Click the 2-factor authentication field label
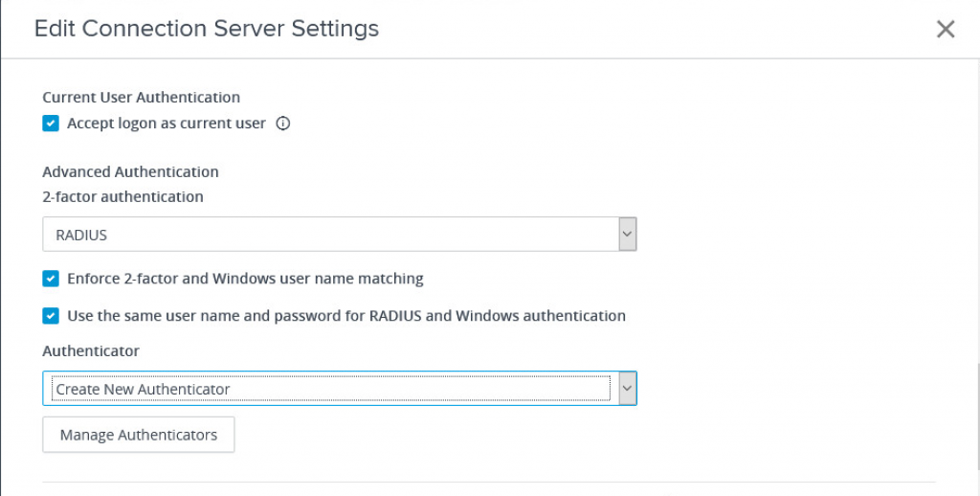Viewport: 980px width, 496px height. point(123,196)
